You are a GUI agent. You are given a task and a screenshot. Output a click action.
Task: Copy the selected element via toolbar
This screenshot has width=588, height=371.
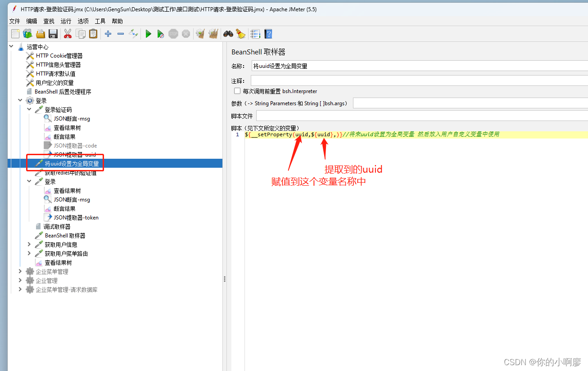point(81,34)
